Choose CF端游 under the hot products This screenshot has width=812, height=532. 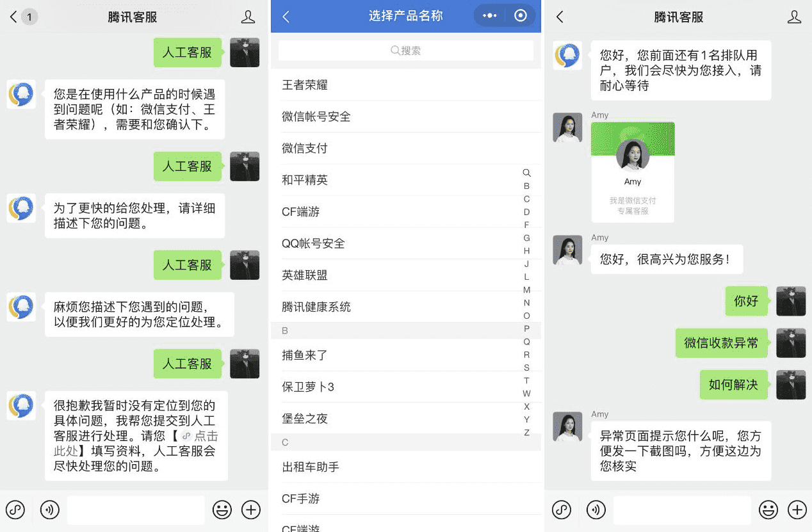pyautogui.click(x=406, y=212)
